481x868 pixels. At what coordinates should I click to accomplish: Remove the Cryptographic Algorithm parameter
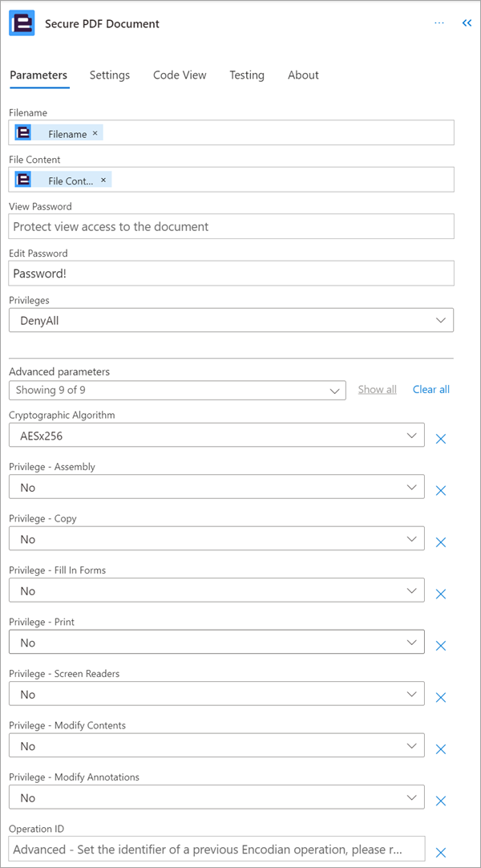click(x=441, y=439)
